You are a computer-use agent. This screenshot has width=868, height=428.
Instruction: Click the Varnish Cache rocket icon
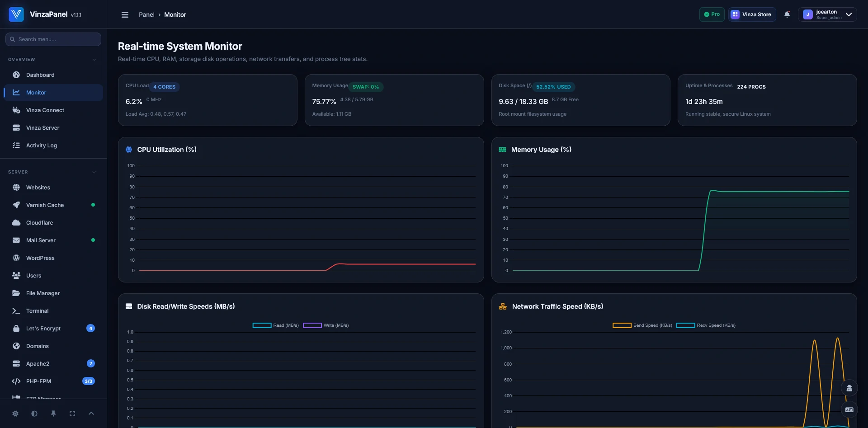[x=16, y=205]
